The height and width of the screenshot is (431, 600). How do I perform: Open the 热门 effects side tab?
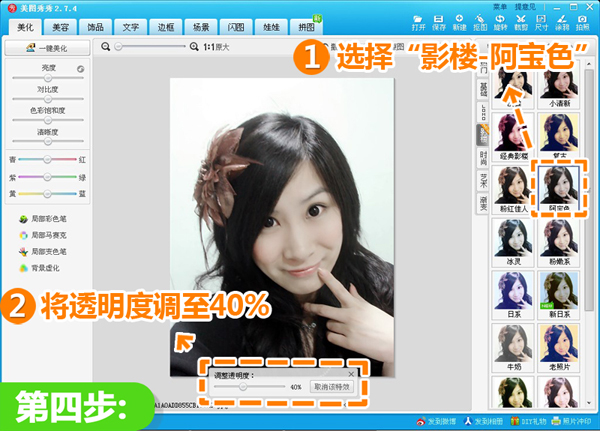pyautogui.click(x=484, y=69)
